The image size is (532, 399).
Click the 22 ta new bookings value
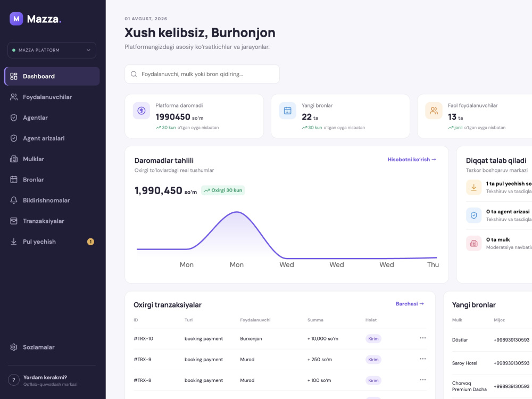click(x=310, y=117)
